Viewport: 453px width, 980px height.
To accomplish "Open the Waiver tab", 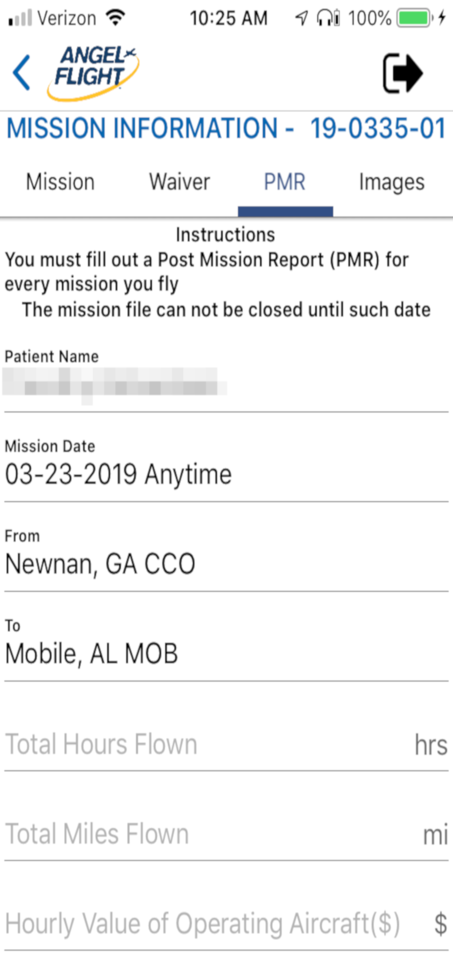I will 179,182.
